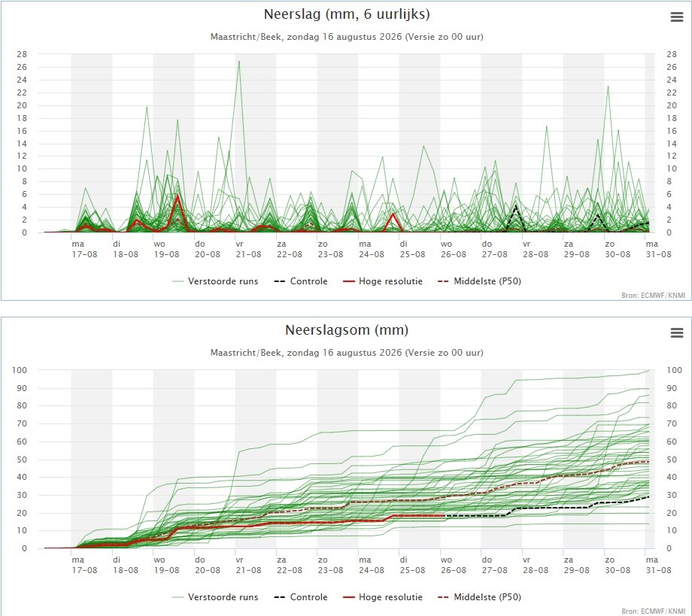Click the ma 17-08 axis label in Neerslag chart
The width and height of the screenshot is (692, 616).
pos(84,249)
